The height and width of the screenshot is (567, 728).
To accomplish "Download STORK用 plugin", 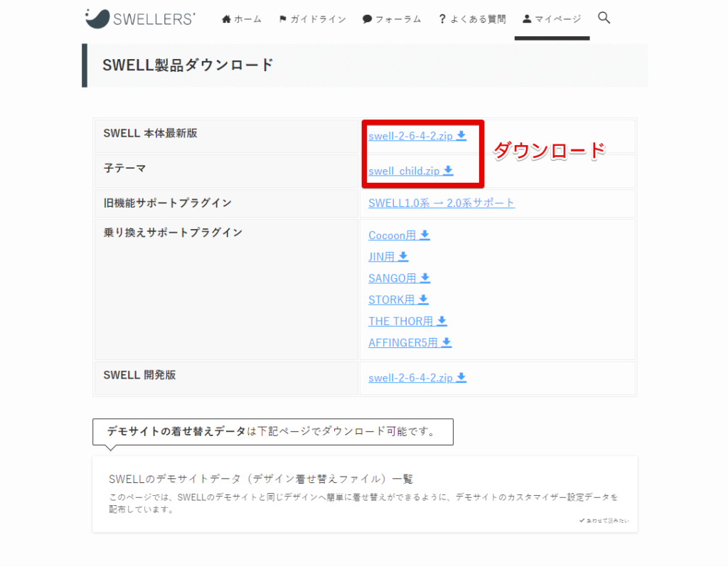I will click(x=398, y=300).
